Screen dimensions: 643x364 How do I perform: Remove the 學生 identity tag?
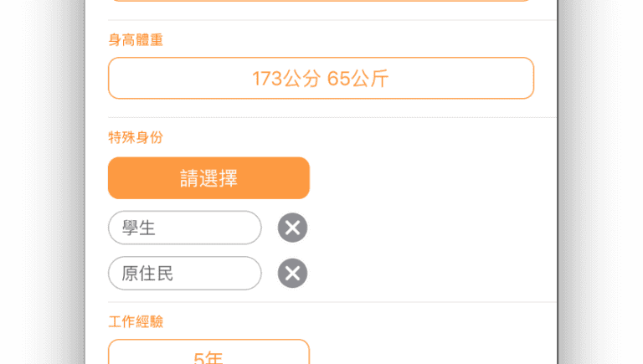(292, 228)
